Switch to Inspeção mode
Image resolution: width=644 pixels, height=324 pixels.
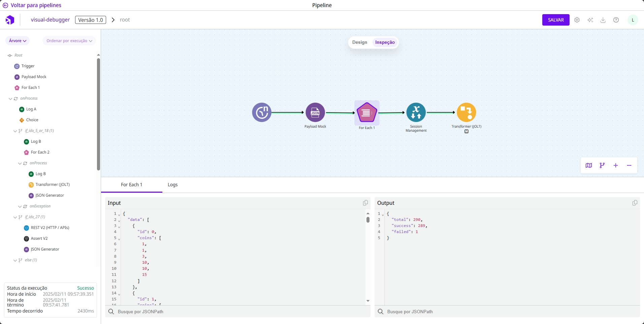tap(385, 42)
